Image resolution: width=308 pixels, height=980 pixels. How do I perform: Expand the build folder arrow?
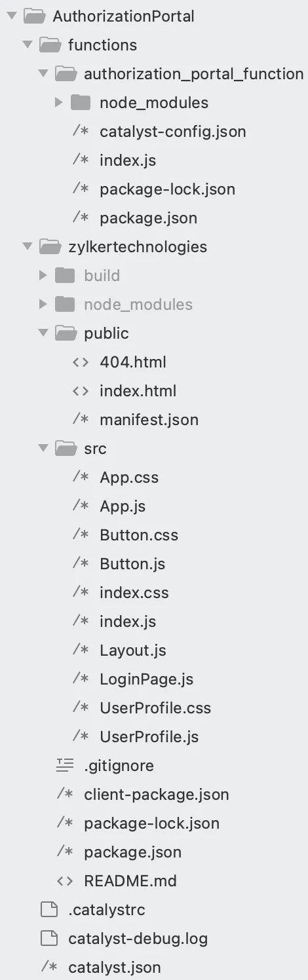point(43,276)
